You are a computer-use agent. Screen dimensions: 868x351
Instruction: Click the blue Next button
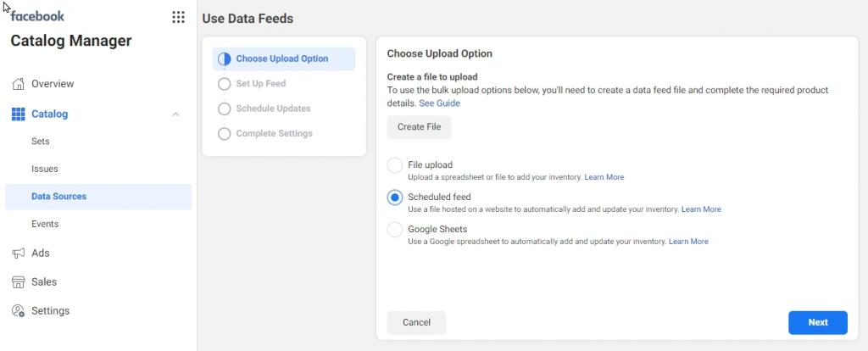(818, 323)
